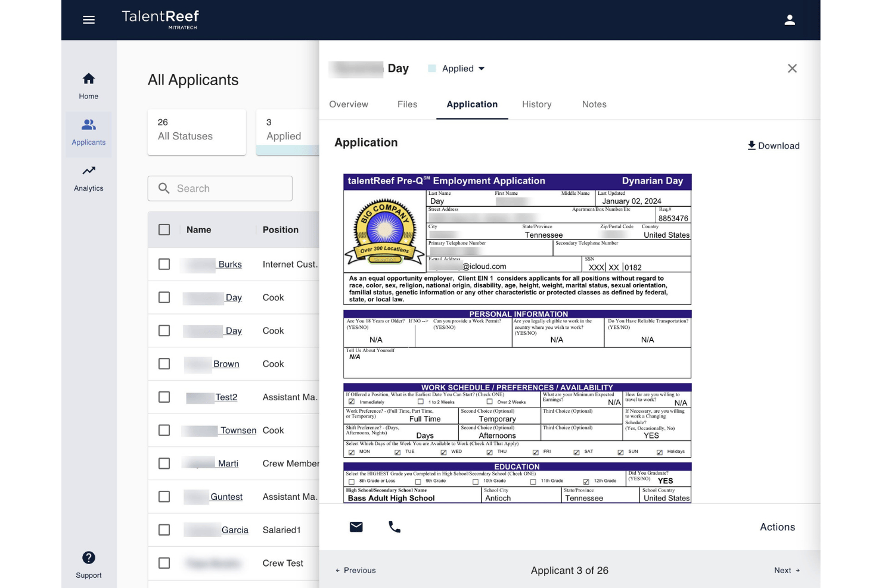Viewport: 882px width, 588px height.
Task: Click the 'Crew Member' position cell
Action: [x=291, y=463]
